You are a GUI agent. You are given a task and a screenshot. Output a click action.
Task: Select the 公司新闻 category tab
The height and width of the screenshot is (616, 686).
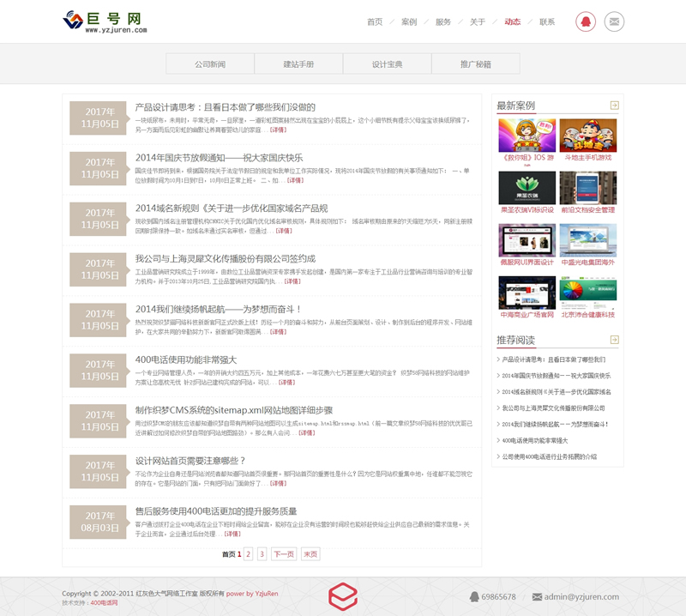click(210, 64)
